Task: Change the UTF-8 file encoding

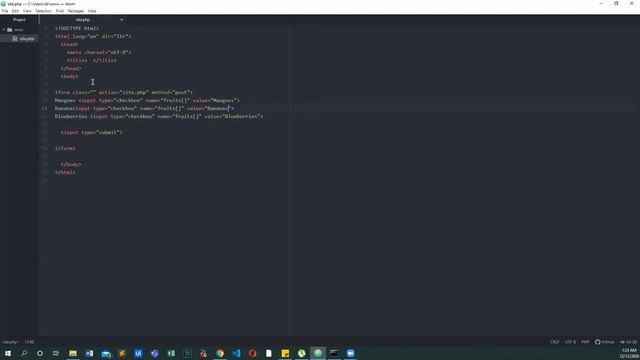Action: click(570, 342)
